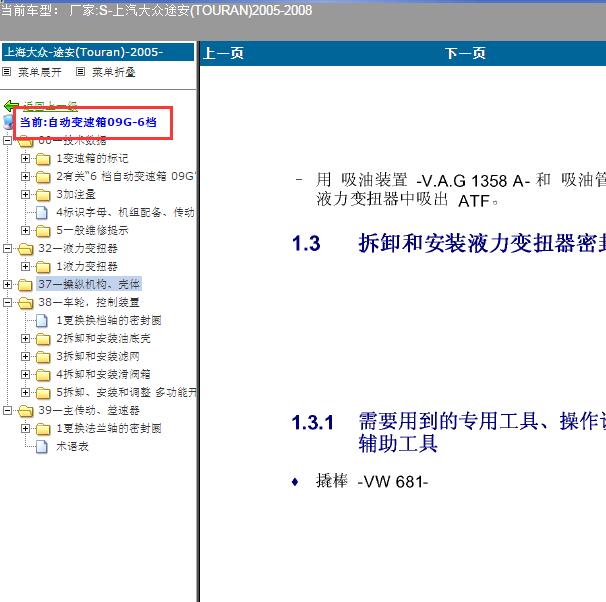Click folder icon beside 1更换法兰轴的密封圈
The height and width of the screenshot is (602, 606).
43,429
